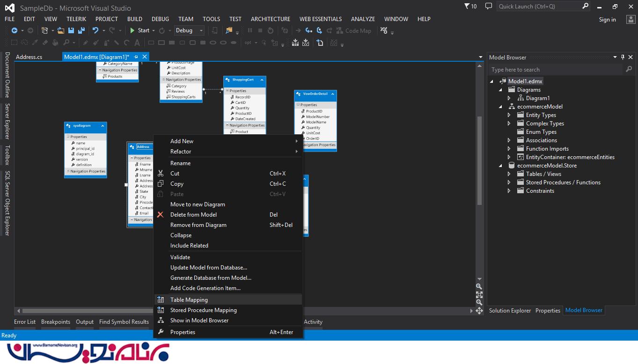Screen dimensions: 638x364
Task: Select Table Mapping from the context menu
Action: click(x=189, y=300)
